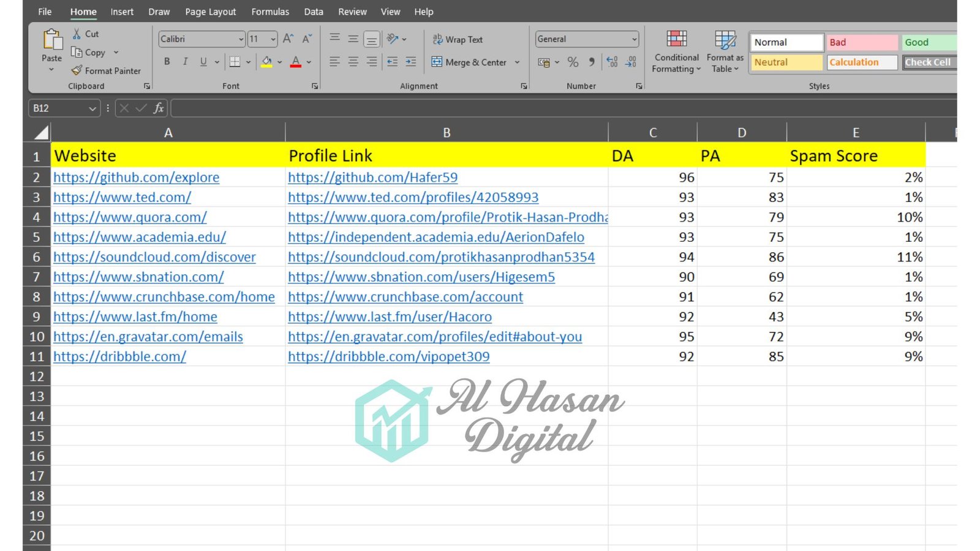Image resolution: width=980 pixels, height=551 pixels.
Task: Click Decrease Decimal icon
Action: click(x=631, y=62)
